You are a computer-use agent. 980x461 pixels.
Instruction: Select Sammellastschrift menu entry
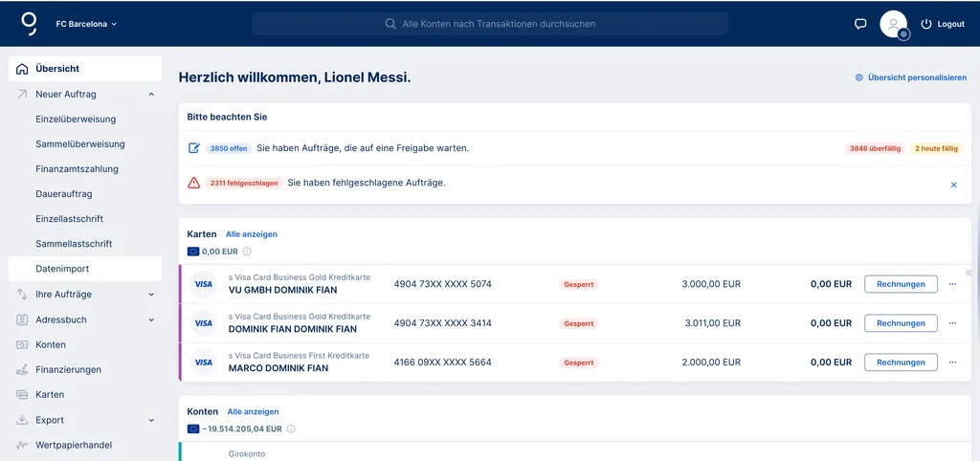(x=74, y=244)
